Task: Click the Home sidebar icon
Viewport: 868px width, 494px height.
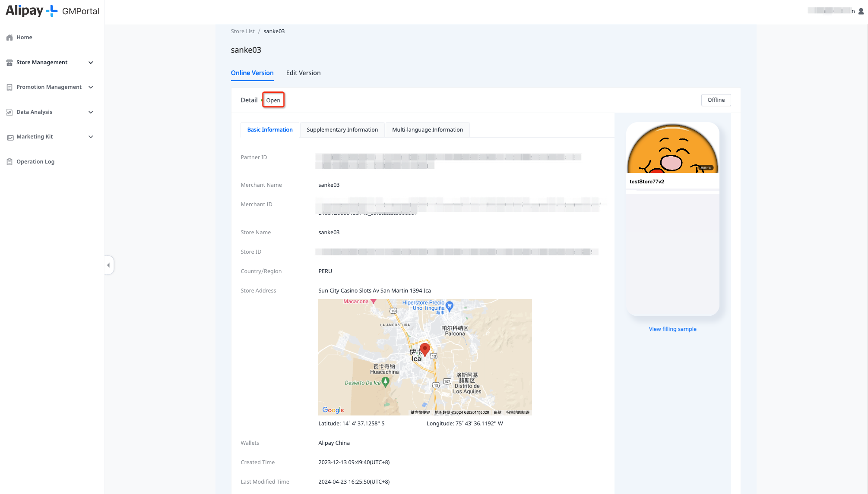Action: click(10, 38)
